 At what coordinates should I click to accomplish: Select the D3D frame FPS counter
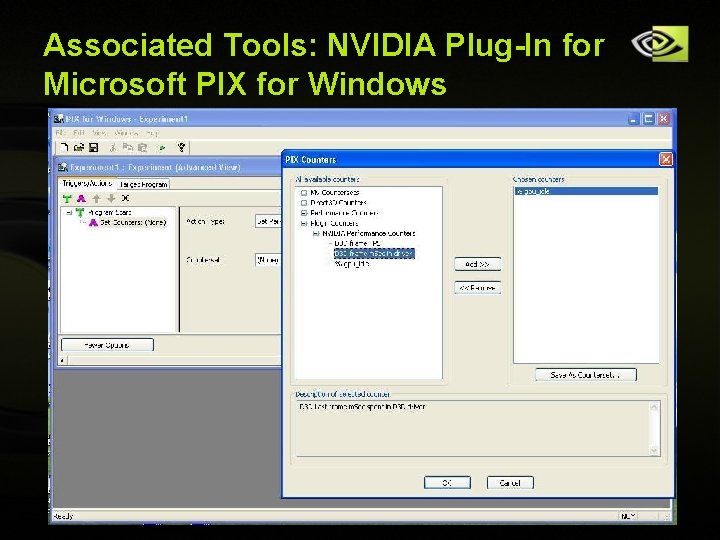[x=357, y=243]
